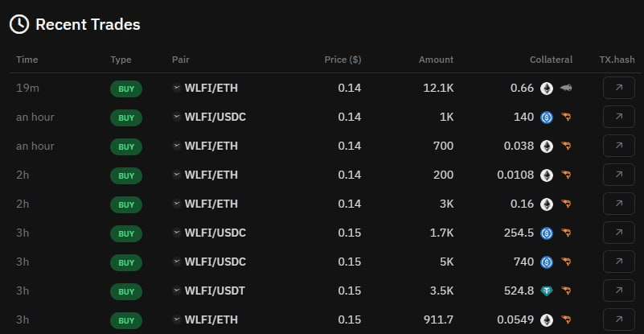Select the WLFI/USDC pair with 254.5 collateral
Image resolution: width=644 pixels, height=334 pixels.
[215, 233]
